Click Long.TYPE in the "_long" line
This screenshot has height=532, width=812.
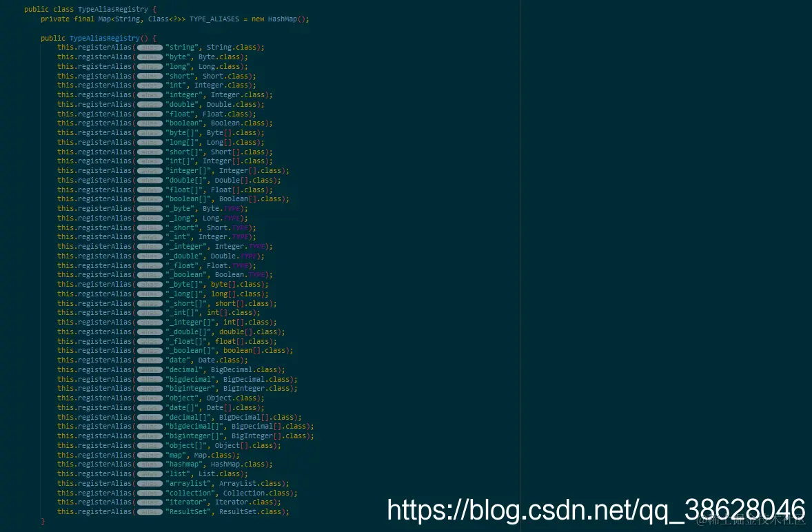point(221,218)
